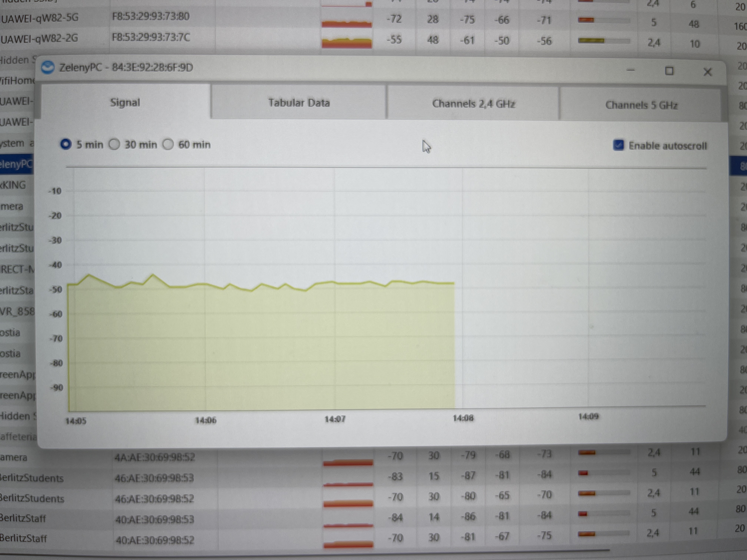The image size is (747, 560).
Task: Click the 14:07 time axis label
Action: tap(335, 419)
